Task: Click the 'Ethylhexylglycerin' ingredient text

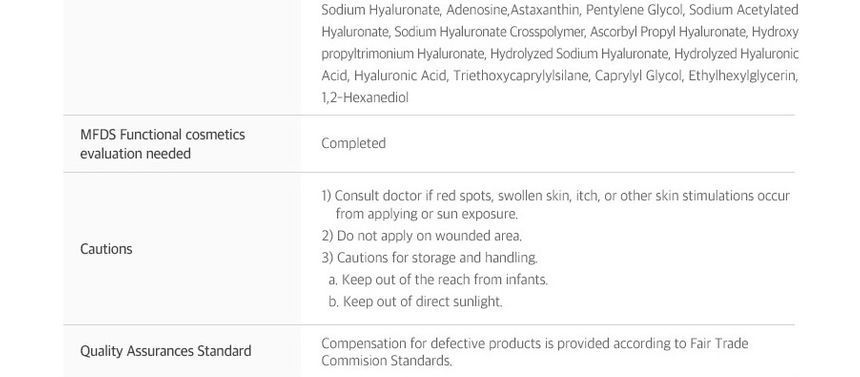Action: pyautogui.click(x=742, y=76)
